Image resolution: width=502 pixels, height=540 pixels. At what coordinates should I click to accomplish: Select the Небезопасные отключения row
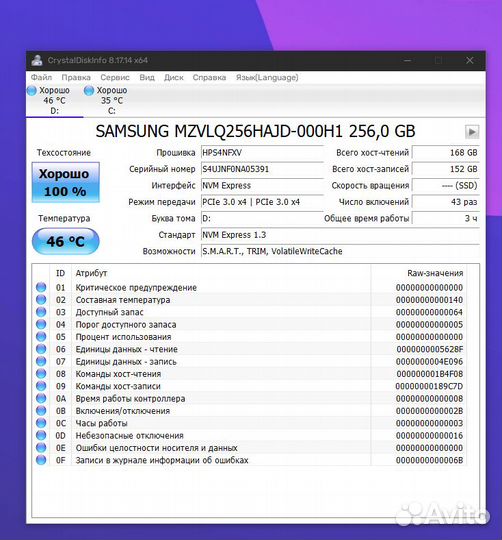coord(249,436)
